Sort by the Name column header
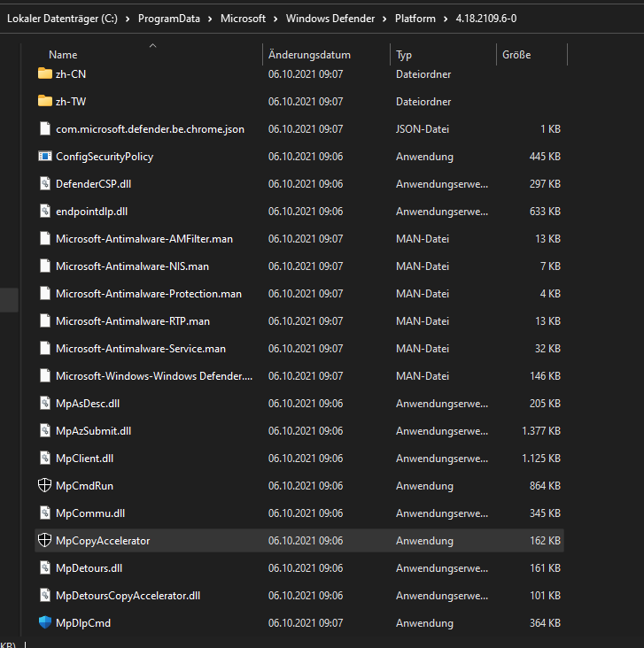Image resolution: width=644 pixels, height=648 pixels. coord(63,55)
